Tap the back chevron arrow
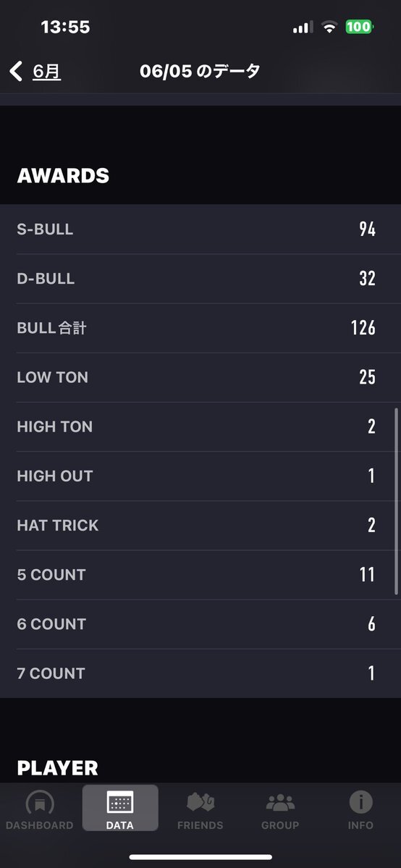The width and height of the screenshot is (401, 868). (16, 72)
